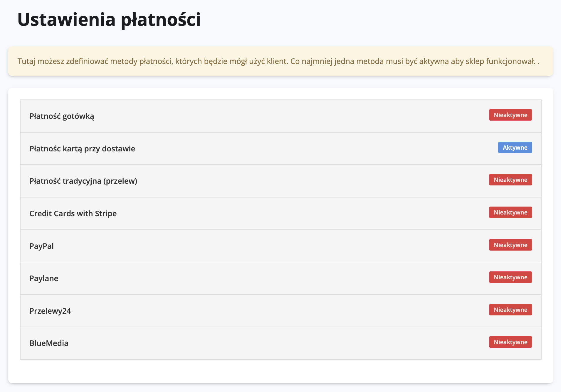Open the BlueMedia payment method
The height and width of the screenshot is (392, 561).
tap(49, 343)
